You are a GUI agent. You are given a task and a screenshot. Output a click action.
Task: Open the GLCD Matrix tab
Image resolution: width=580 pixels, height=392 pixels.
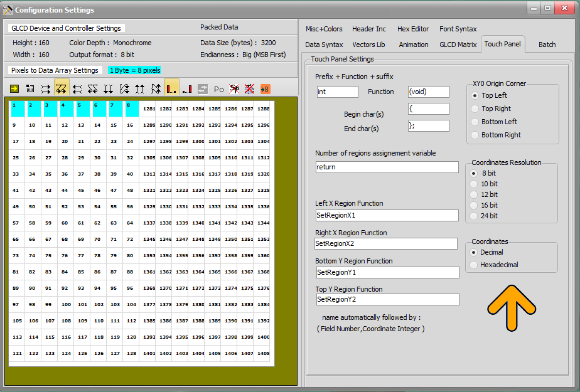458,45
